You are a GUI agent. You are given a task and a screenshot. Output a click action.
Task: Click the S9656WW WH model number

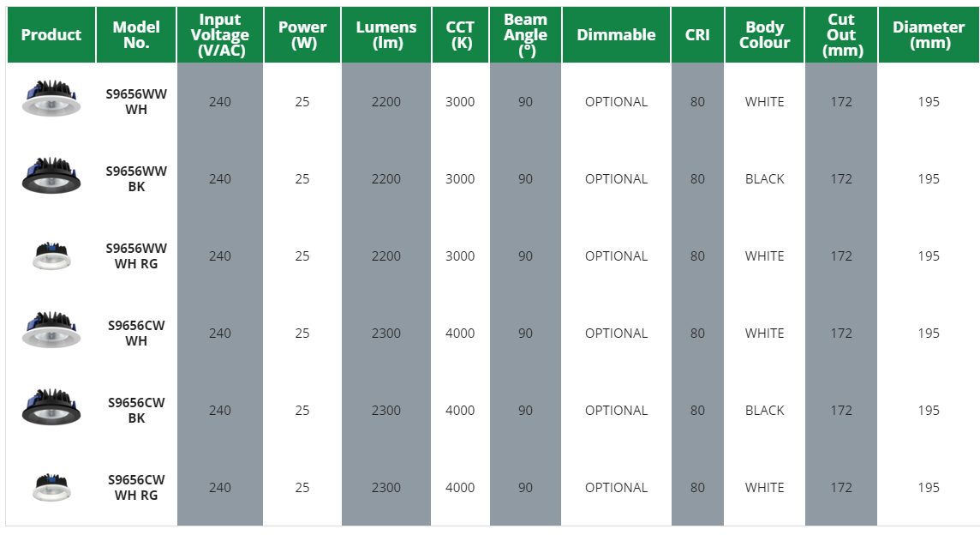point(136,102)
